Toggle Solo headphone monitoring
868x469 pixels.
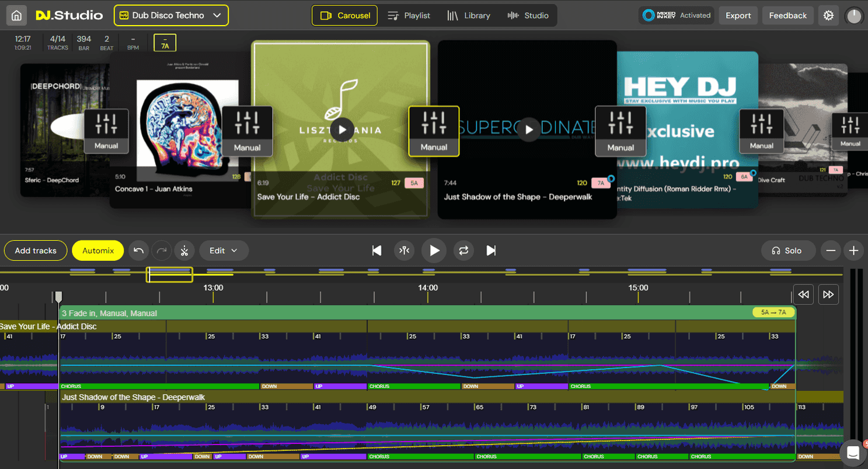point(786,251)
